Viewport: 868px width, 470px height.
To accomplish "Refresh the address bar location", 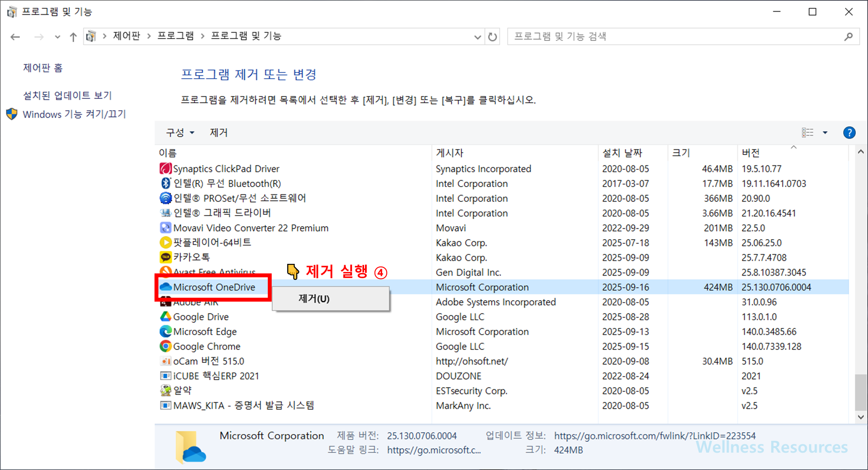I will coord(492,36).
